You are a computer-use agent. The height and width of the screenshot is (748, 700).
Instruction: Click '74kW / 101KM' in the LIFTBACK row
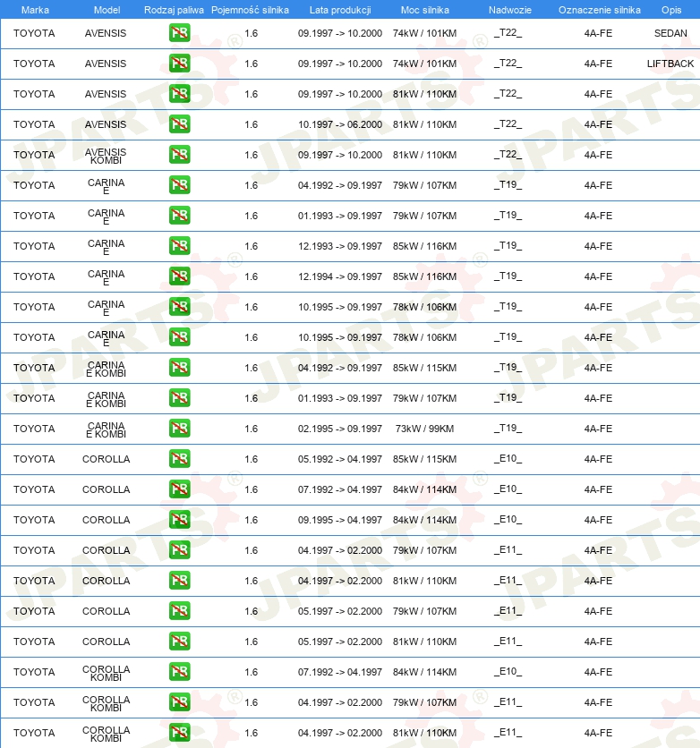[x=424, y=64]
